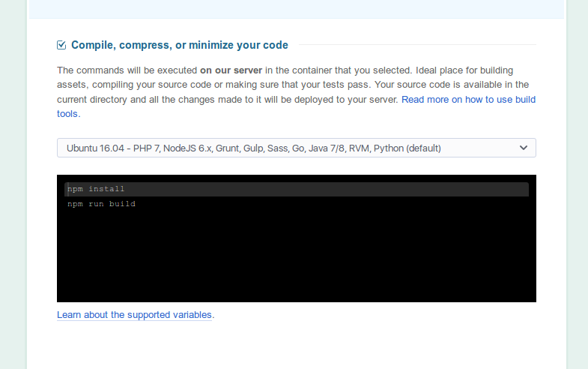This screenshot has height=369, width=588.
Task: Click the blank white area below the variables link
Action: tap(296, 345)
